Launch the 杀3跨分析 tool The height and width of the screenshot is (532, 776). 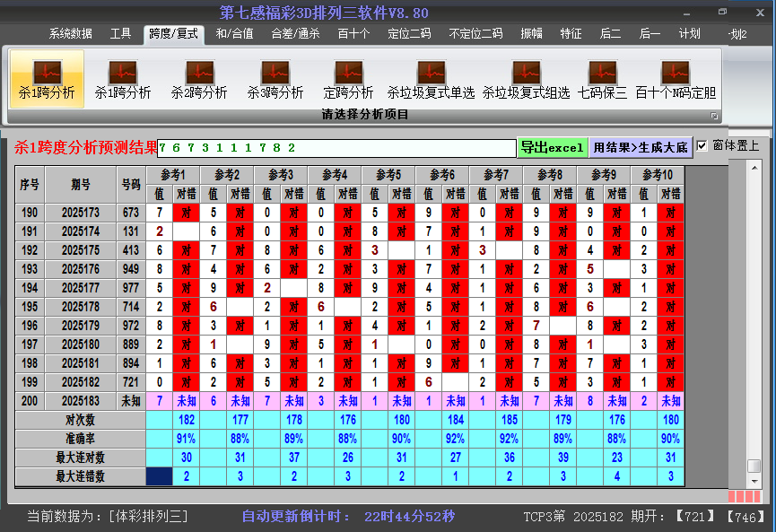275,79
